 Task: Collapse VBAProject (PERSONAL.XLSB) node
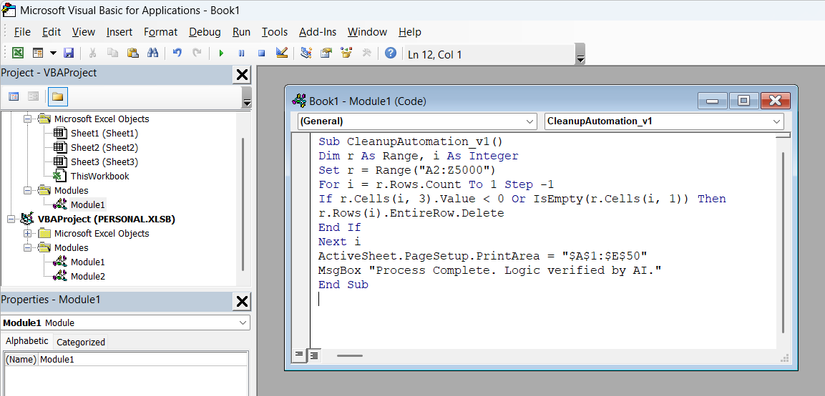pyautogui.click(x=12, y=219)
